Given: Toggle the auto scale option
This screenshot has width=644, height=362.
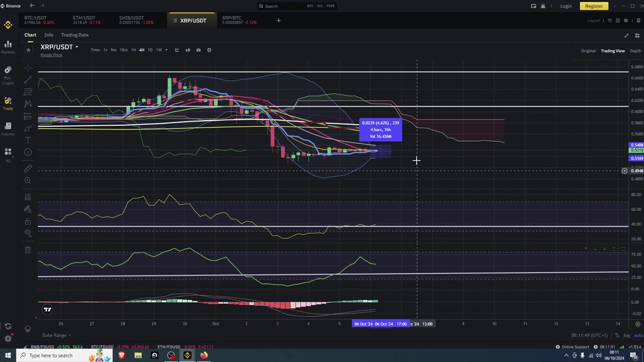Looking at the screenshot, I should click(638, 335).
